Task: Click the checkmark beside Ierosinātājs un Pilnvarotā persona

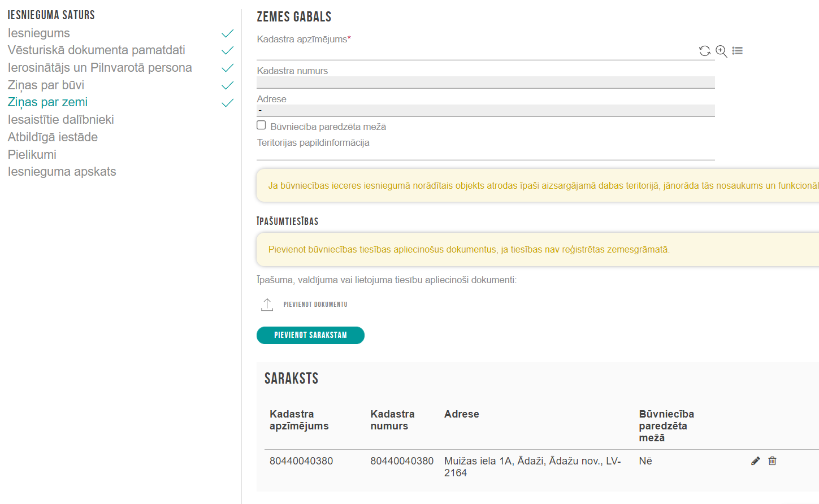Action: click(x=227, y=68)
